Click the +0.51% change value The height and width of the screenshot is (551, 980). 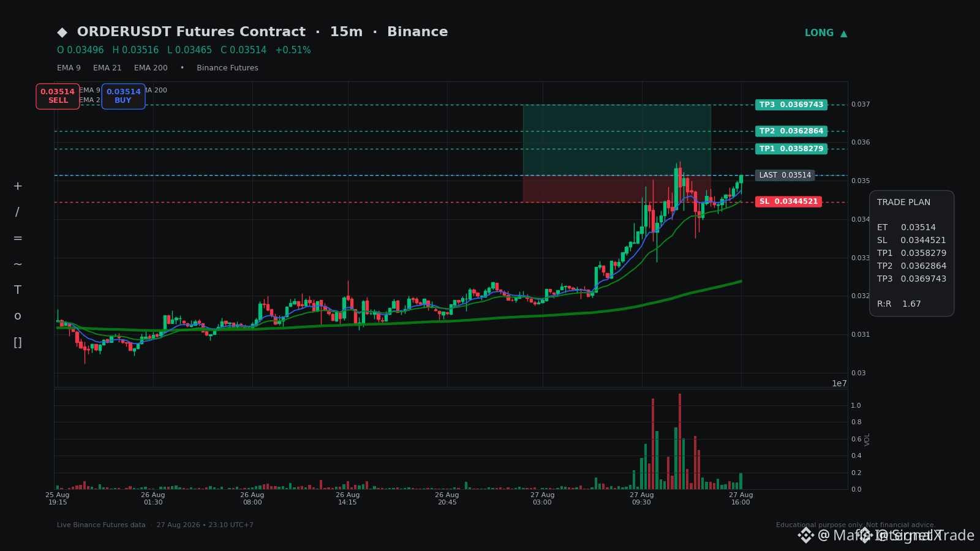click(x=293, y=50)
